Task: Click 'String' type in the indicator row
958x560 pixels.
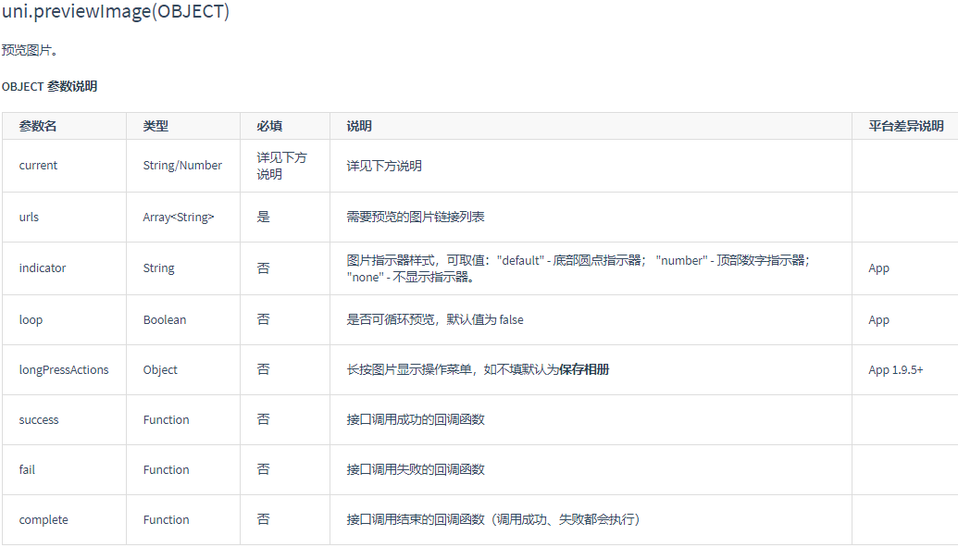Action: (x=159, y=268)
